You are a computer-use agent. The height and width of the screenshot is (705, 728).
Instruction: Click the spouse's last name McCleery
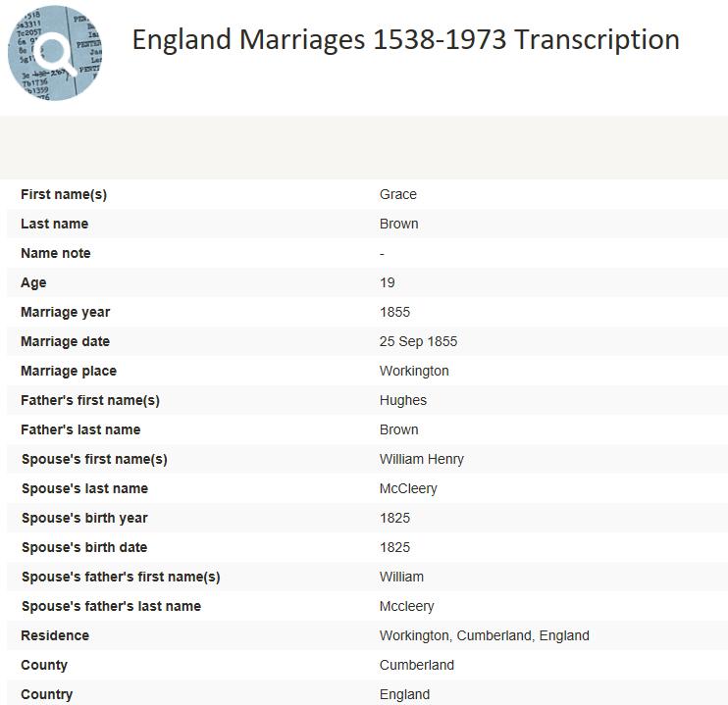[x=408, y=488]
